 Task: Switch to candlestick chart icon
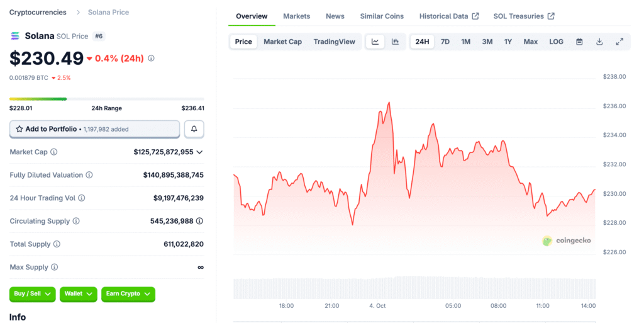tap(395, 42)
